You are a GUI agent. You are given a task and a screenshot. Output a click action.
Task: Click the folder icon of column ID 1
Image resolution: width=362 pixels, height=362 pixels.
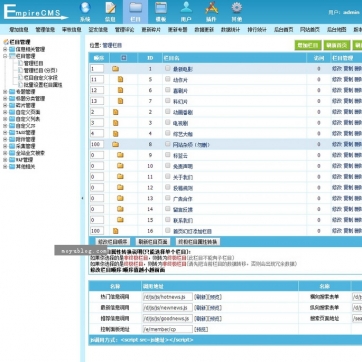tap(115, 69)
